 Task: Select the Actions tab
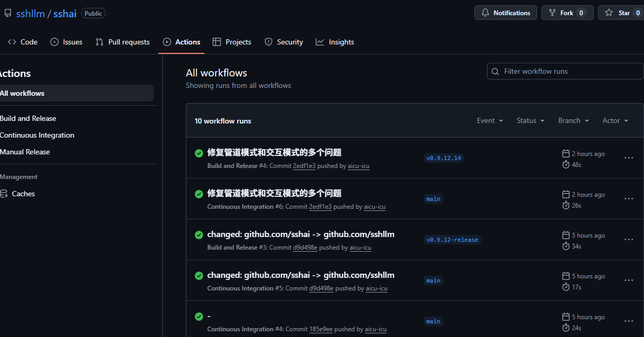coord(182,42)
